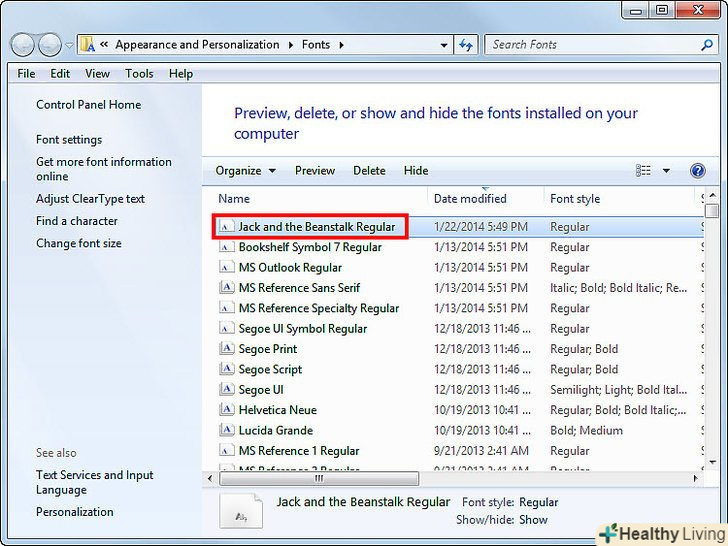The width and height of the screenshot is (728, 546).
Task: Open the Organize dropdown menu
Action: [246, 171]
